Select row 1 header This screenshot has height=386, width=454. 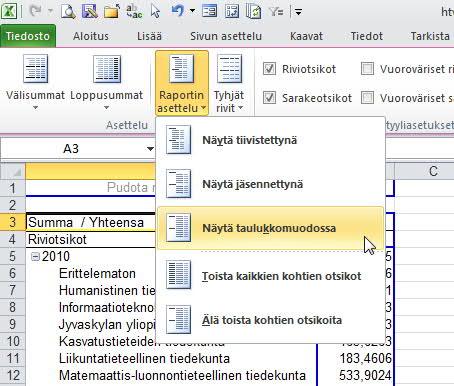point(13,188)
